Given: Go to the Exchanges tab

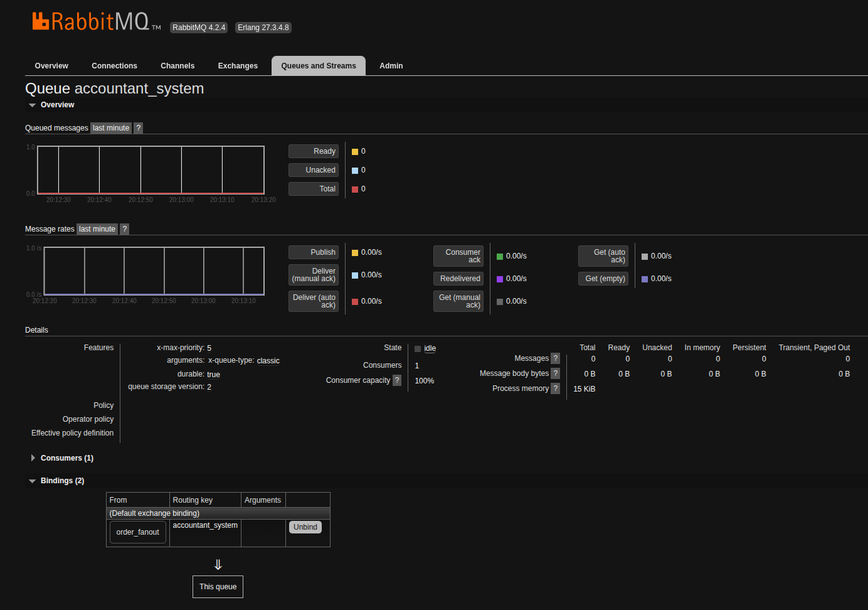Looking at the screenshot, I should click(238, 66).
